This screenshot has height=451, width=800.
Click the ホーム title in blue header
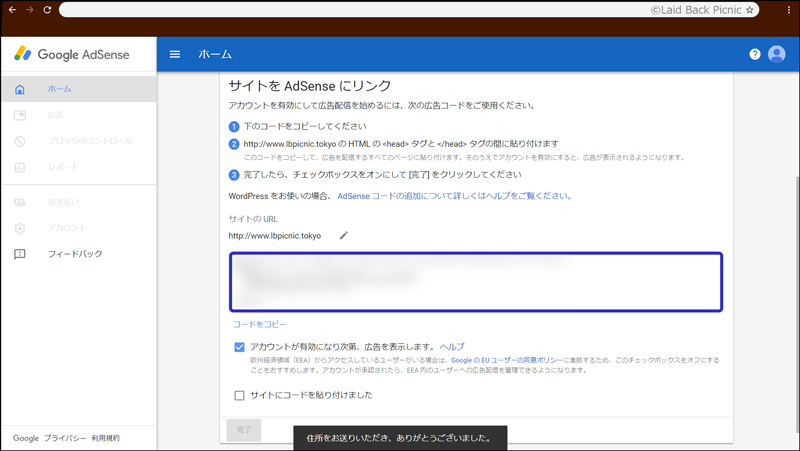[x=215, y=54]
